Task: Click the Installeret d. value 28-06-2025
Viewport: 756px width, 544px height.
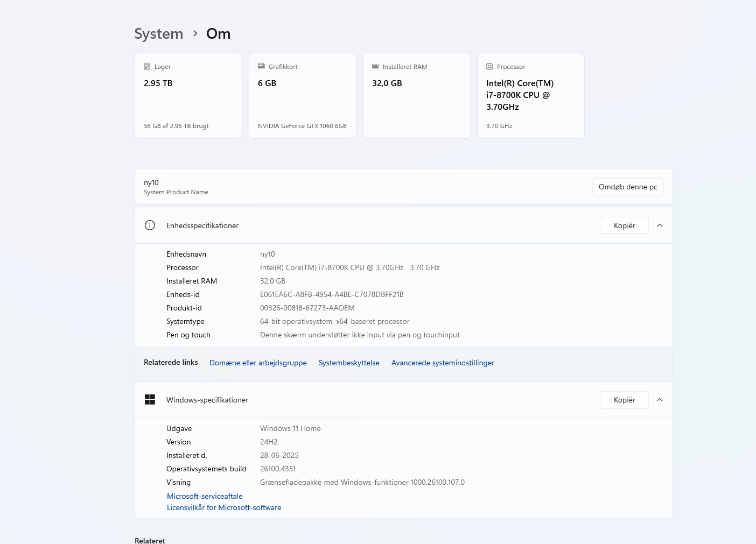Action: point(279,455)
